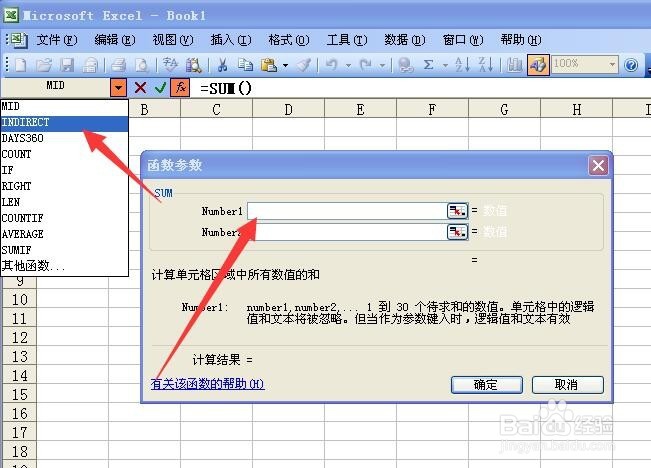This screenshot has height=468, width=651.
Task: Select IF from the function list
Action: pyautogui.click(x=64, y=170)
